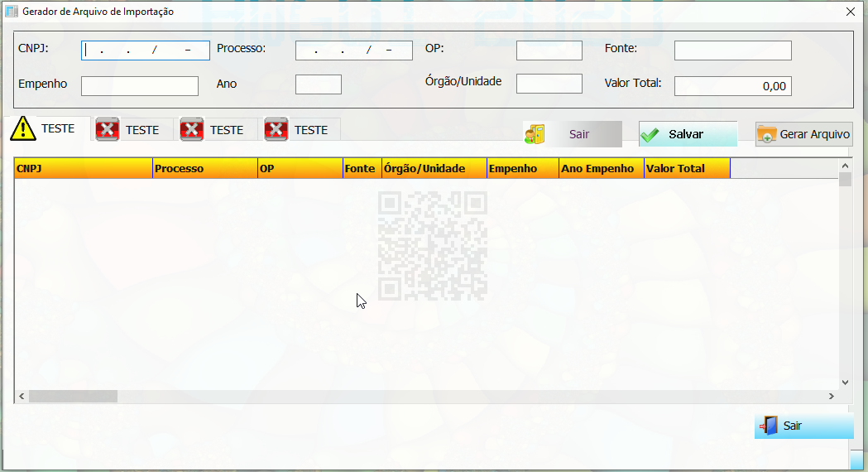Click the Órgão/Unidade input field
Viewport: 868px width, 472px height.
click(x=549, y=84)
